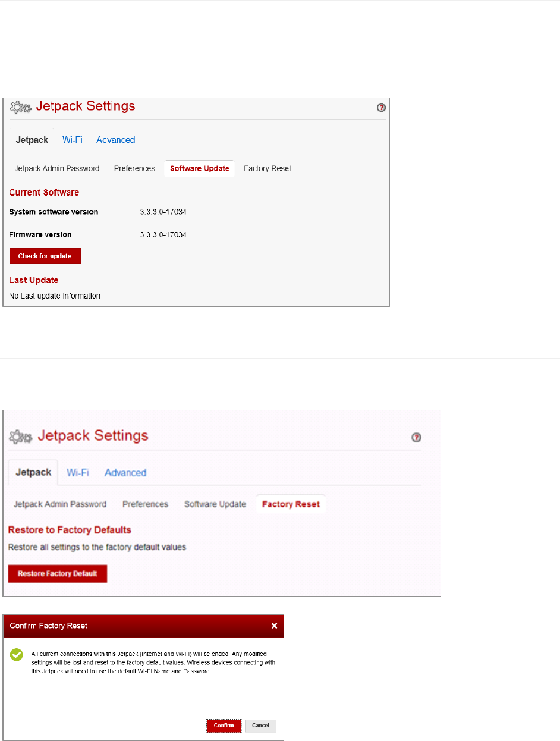
Task: Click the System software version label
Action: (54, 212)
